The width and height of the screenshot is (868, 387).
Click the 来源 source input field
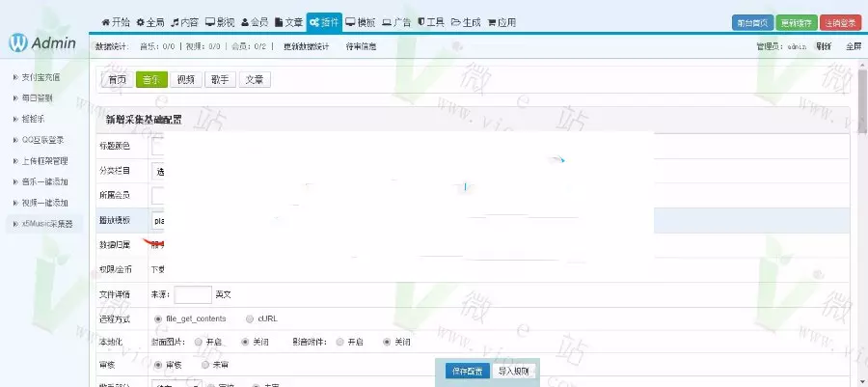(x=193, y=293)
